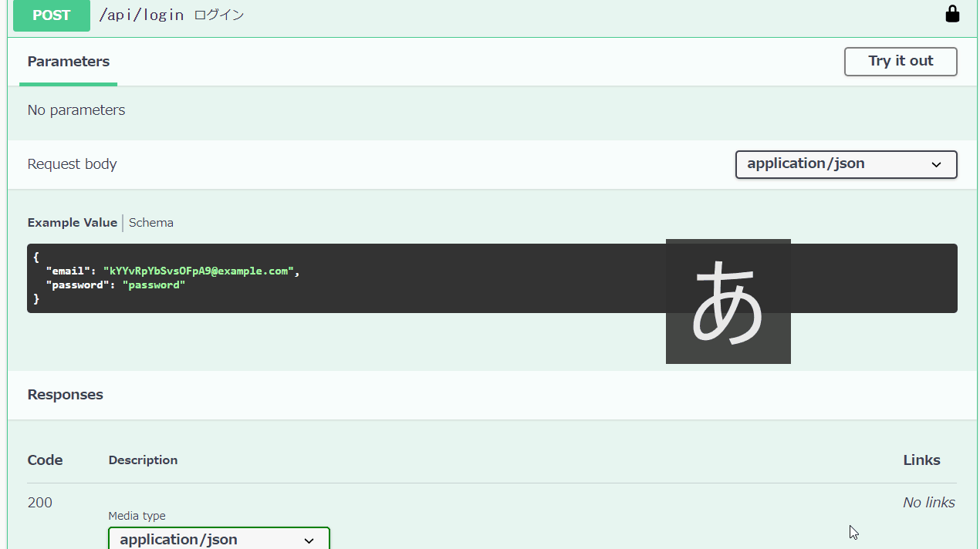Click the あ IME mode indicator overlay

click(x=728, y=301)
